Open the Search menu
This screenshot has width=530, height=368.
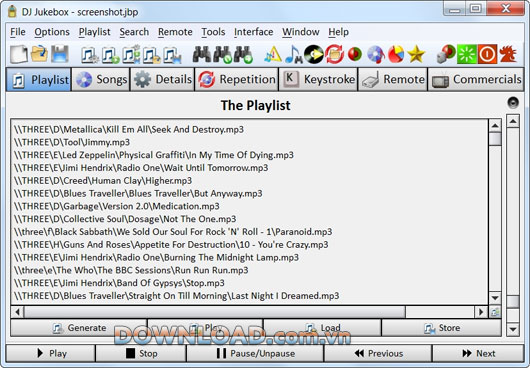pos(134,32)
